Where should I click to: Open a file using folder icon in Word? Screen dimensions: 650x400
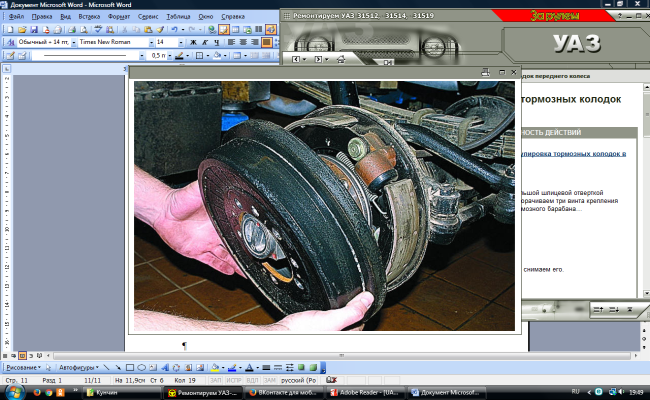(22, 29)
